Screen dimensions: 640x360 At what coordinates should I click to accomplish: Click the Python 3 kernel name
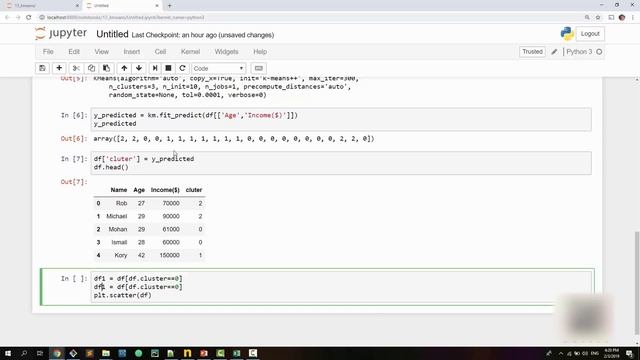[579, 52]
